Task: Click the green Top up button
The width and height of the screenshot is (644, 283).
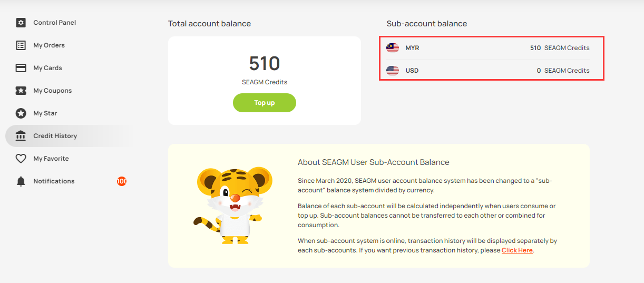Action: (x=265, y=103)
